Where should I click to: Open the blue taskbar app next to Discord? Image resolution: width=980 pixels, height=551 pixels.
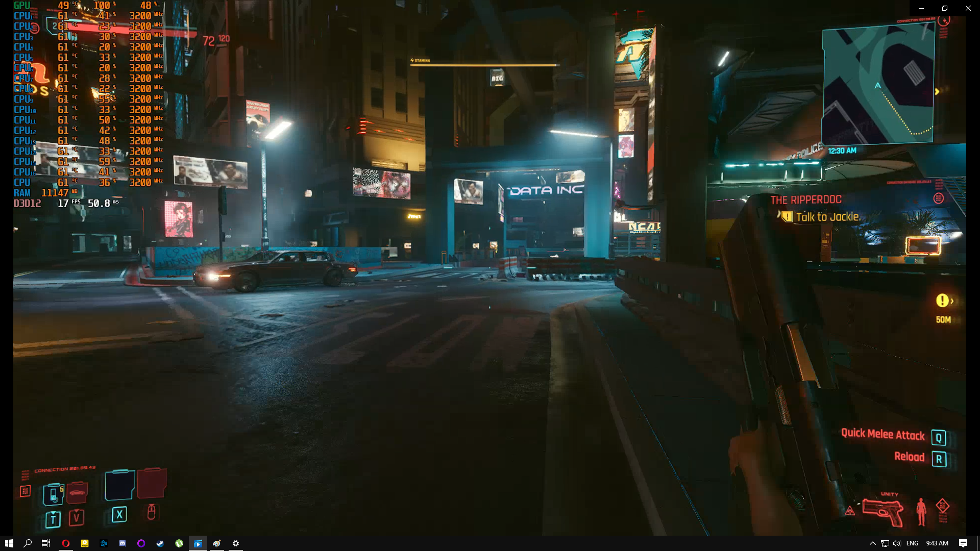(x=104, y=543)
